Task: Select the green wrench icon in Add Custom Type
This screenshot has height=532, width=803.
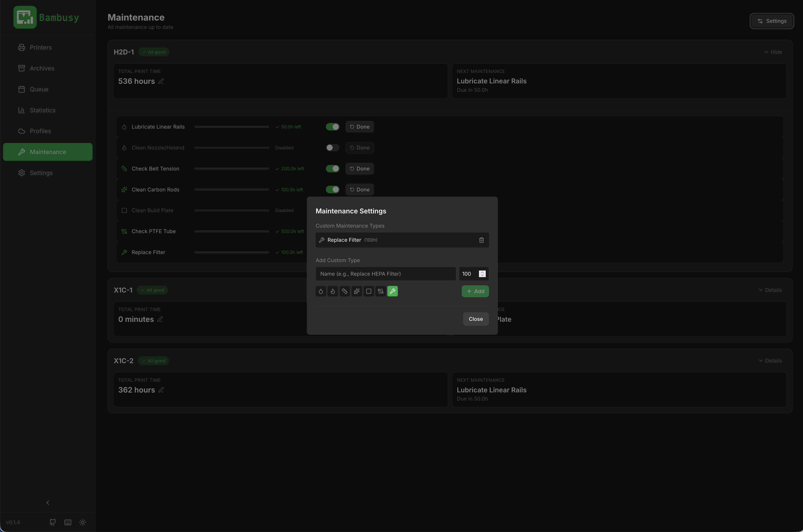Action: pos(392,291)
